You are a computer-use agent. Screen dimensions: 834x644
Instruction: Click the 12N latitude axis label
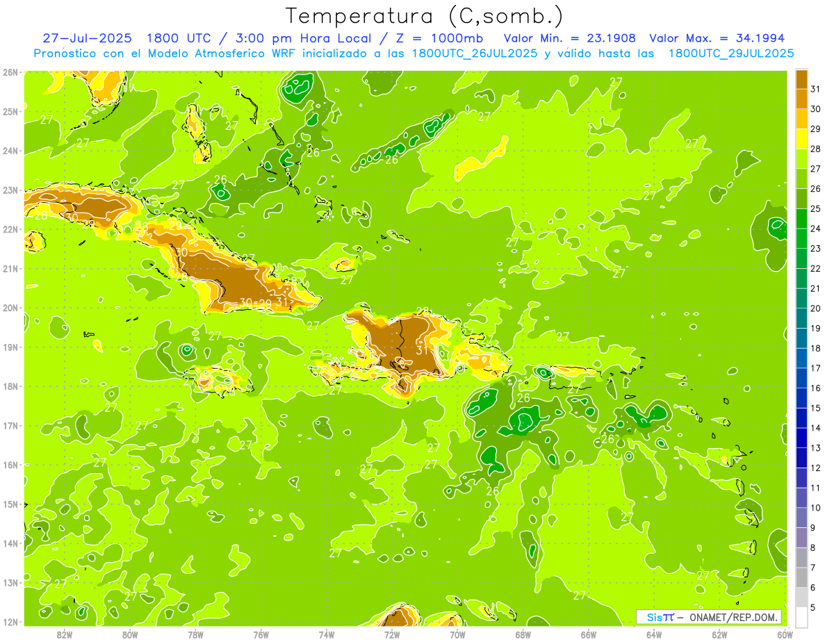(10, 622)
